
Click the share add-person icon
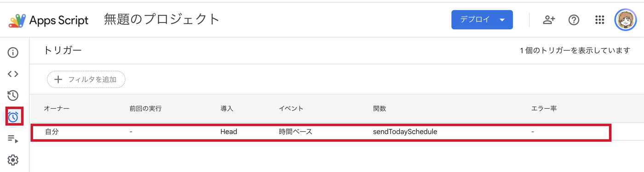coord(549,20)
